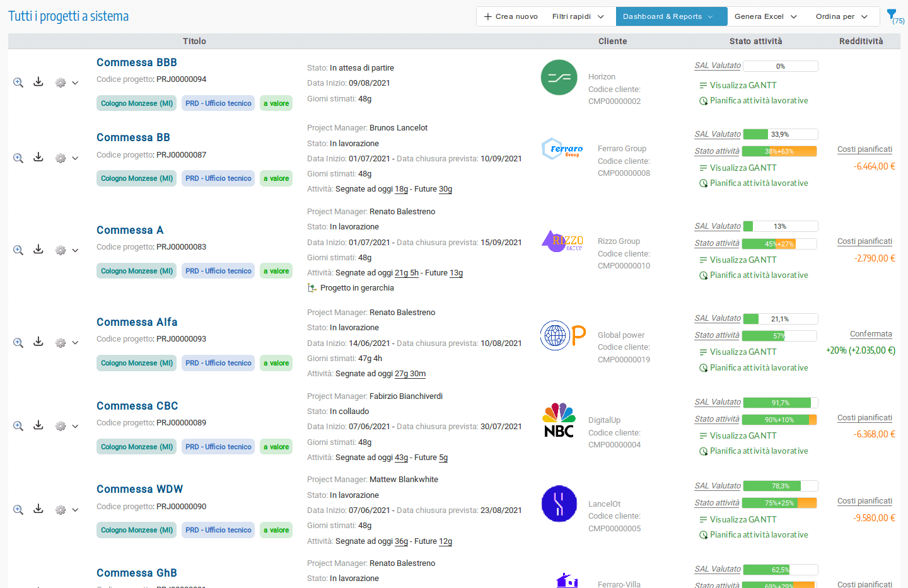908x588 pixels.
Task: Open the Horizon client logo
Action: 559,78
